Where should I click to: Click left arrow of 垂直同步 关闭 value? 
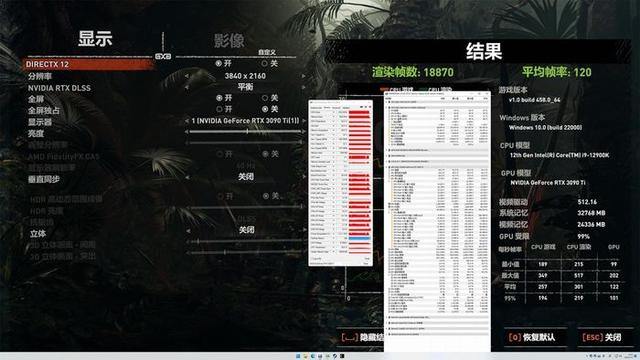tap(187, 177)
